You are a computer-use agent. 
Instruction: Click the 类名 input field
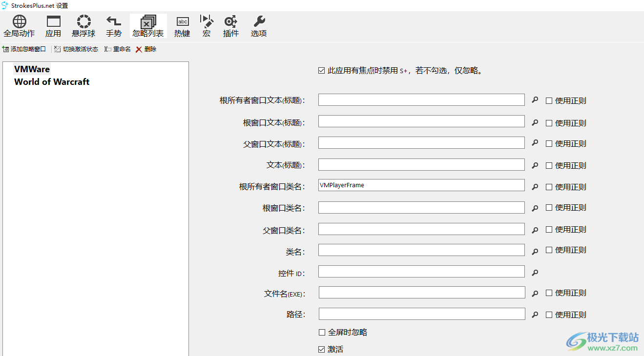click(x=421, y=250)
